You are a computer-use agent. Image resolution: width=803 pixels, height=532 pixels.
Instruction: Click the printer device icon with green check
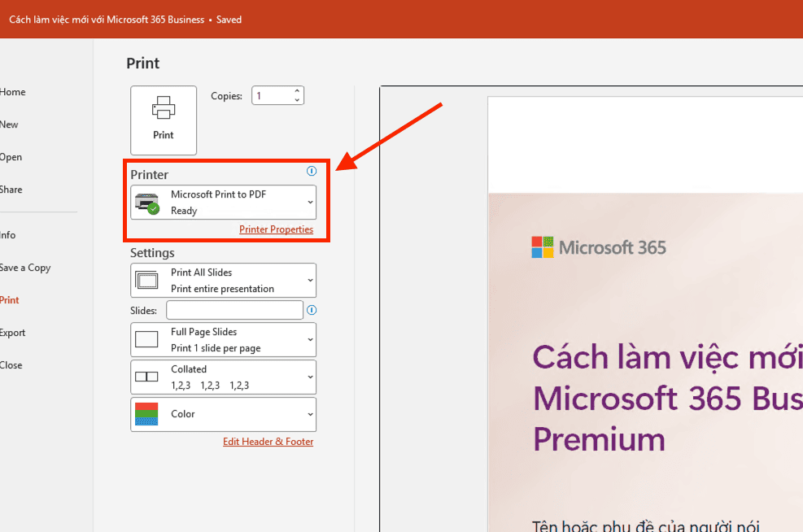click(147, 203)
